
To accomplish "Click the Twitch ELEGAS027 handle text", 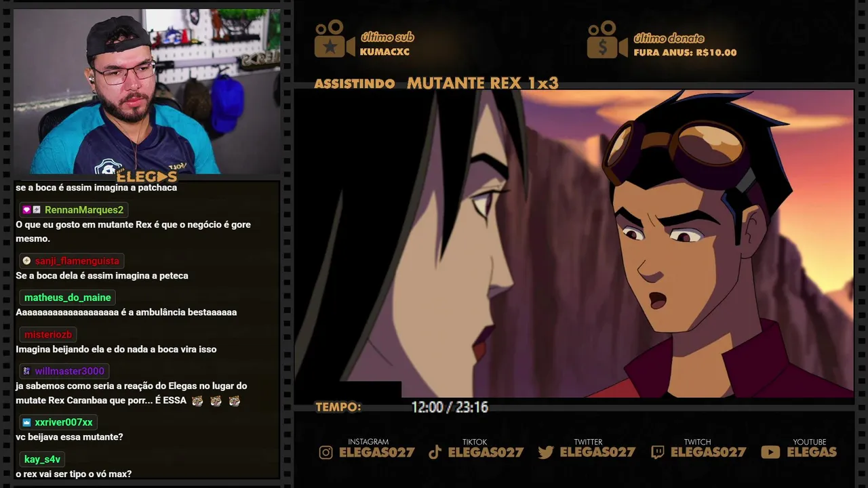I will click(708, 452).
